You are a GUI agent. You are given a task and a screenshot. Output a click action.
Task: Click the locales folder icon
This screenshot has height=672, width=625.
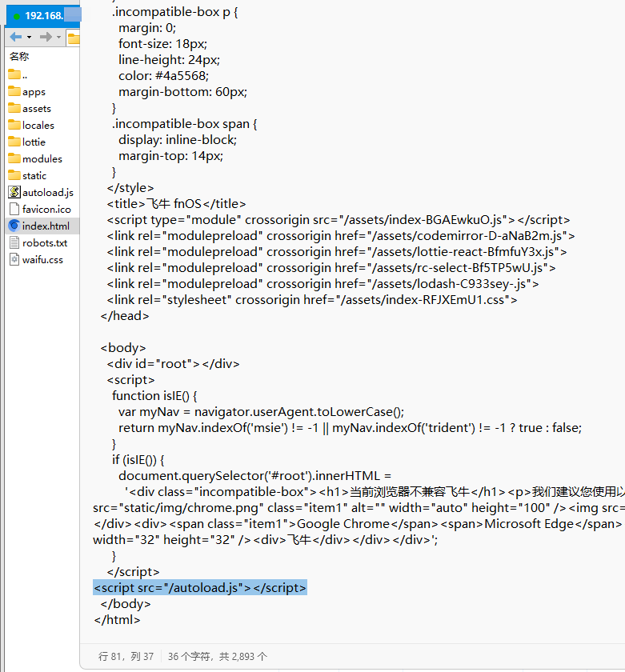[14, 125]
